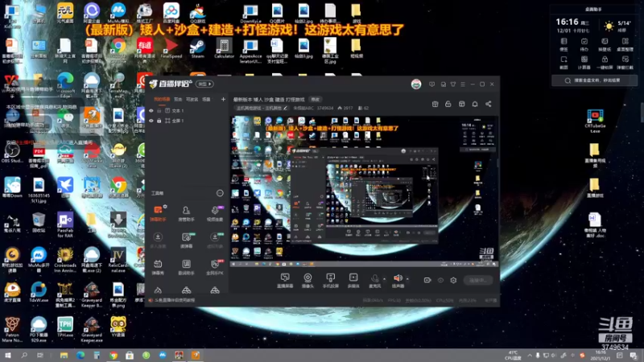This screenshot has height=362, width=644.
Task: Select the first (active) scene tab
Action: click(x=162, y=99)
